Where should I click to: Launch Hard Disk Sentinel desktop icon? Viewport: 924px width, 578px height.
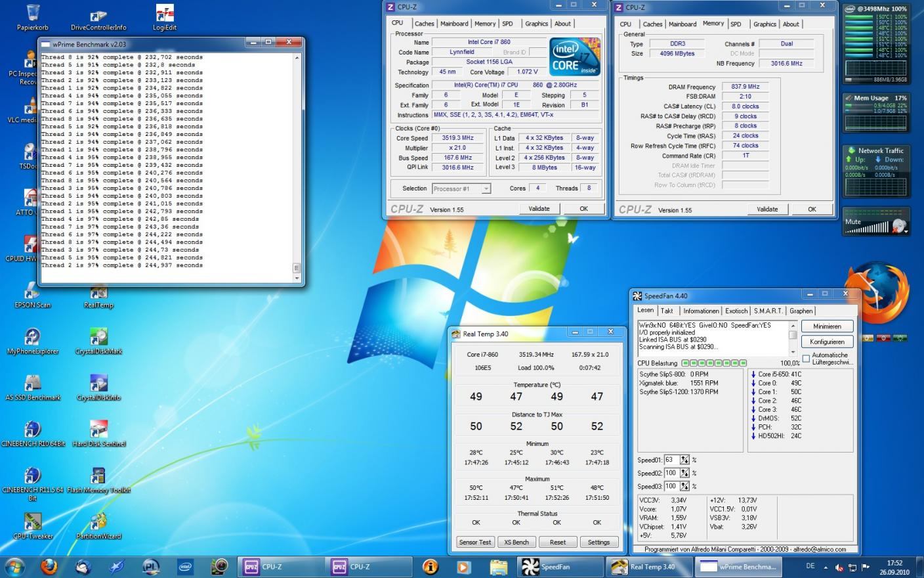point(98,433)
